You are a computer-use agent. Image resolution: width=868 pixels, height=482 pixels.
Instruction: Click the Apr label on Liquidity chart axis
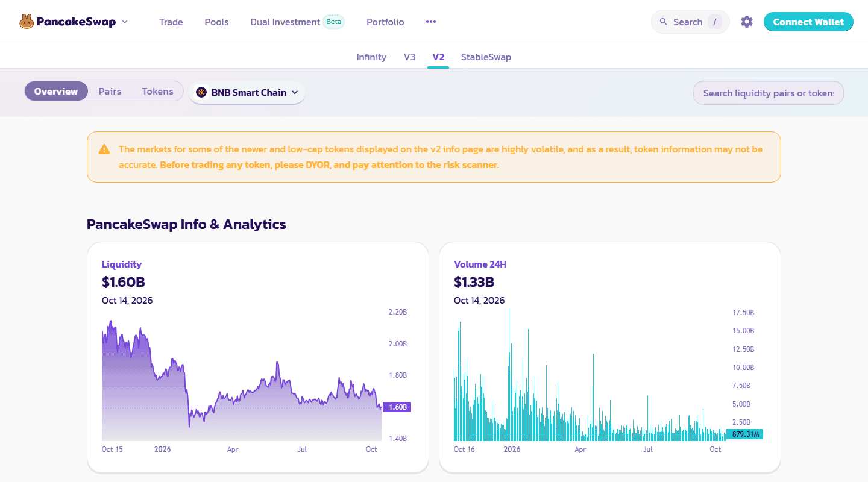pyautogui.click(x=233, y=449)
